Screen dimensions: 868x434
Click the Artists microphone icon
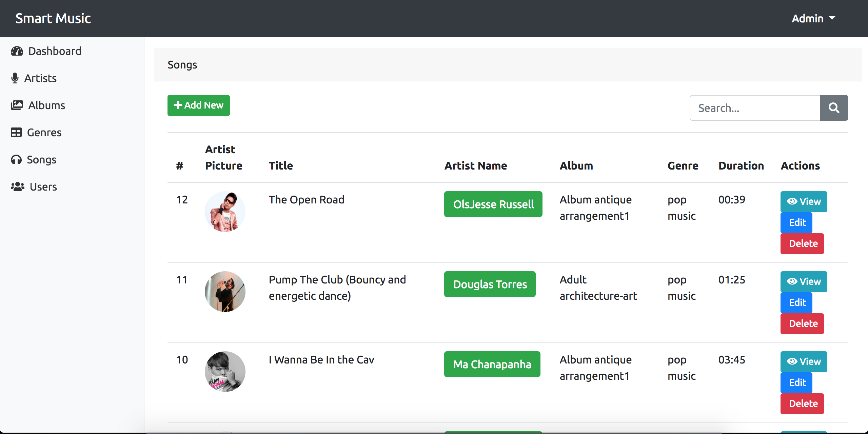(x=15, y=78)
